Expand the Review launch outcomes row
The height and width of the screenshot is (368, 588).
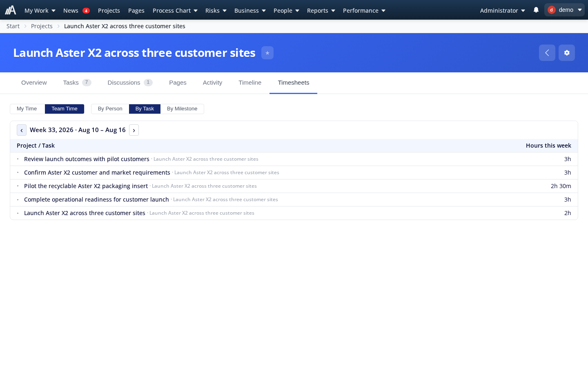pos(18,159)
